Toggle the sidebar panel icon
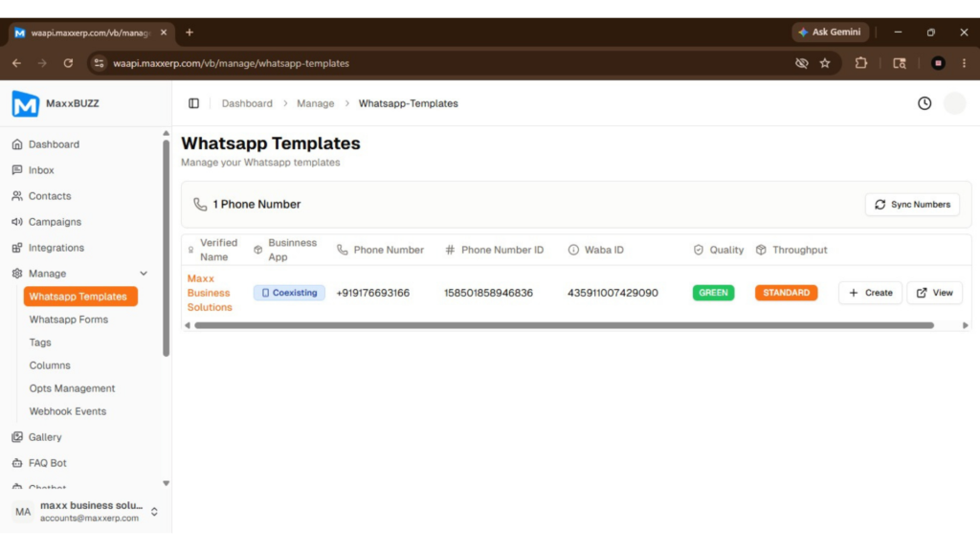This screenshot has height=551, width=980. tap(193, 103)
